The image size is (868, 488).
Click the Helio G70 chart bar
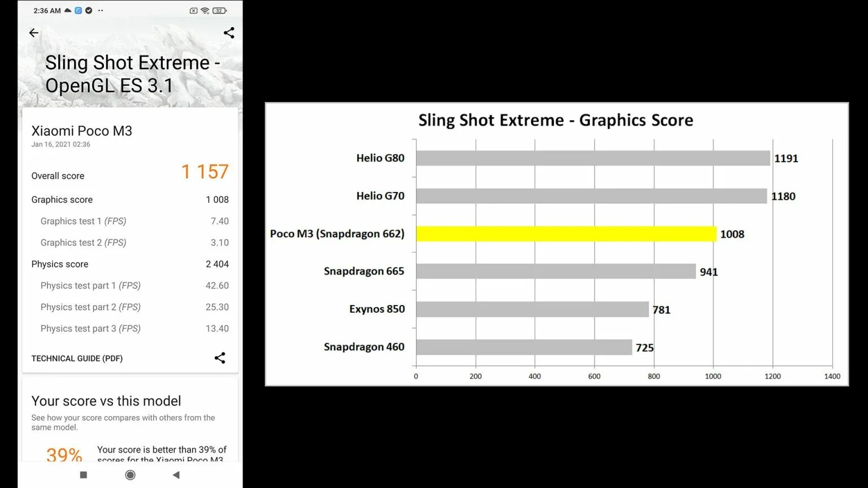pyautogui.click(x=592, y=196)
